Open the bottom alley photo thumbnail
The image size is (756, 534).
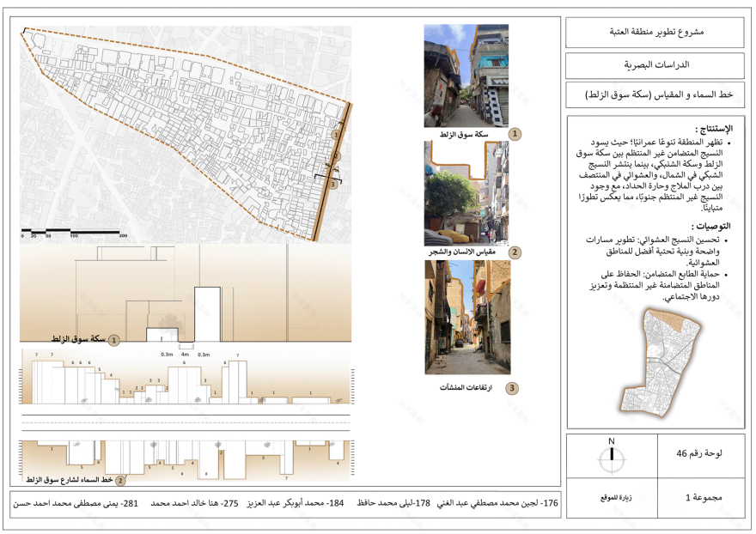coord(466,318)
